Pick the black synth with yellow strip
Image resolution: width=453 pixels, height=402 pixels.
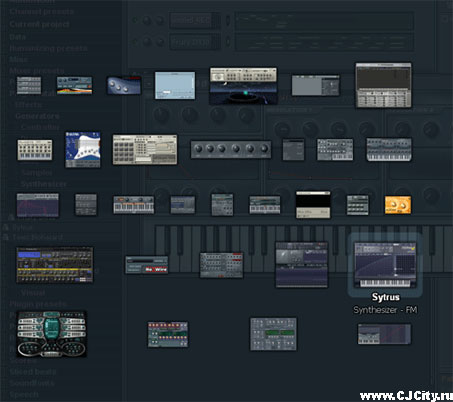tap(55, 265)
